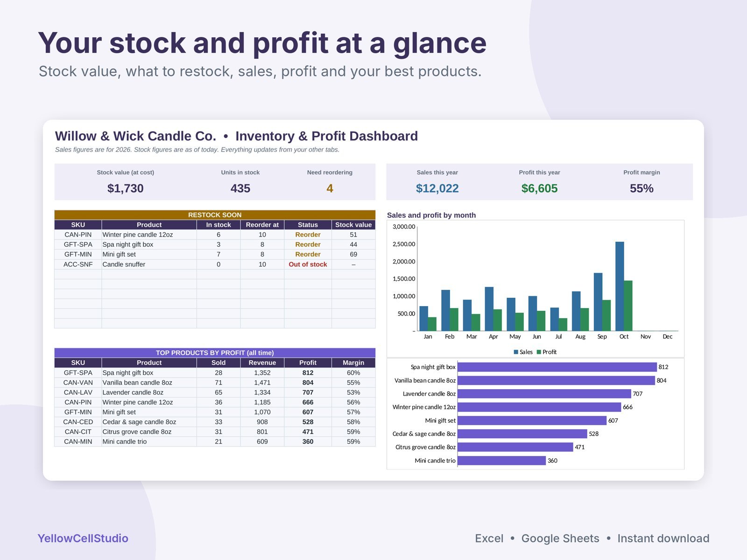Click the Cedar & sage candle 8oz chart label

point(424,434)
